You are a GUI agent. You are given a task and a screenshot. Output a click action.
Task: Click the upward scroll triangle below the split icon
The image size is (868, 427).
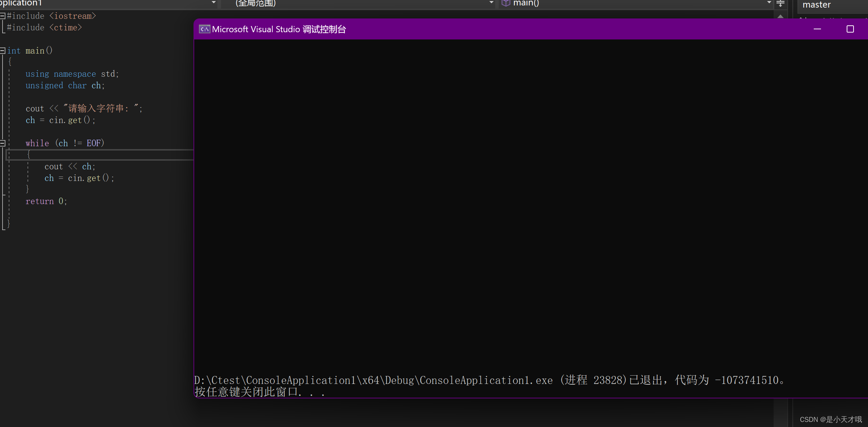pos(780,17)
